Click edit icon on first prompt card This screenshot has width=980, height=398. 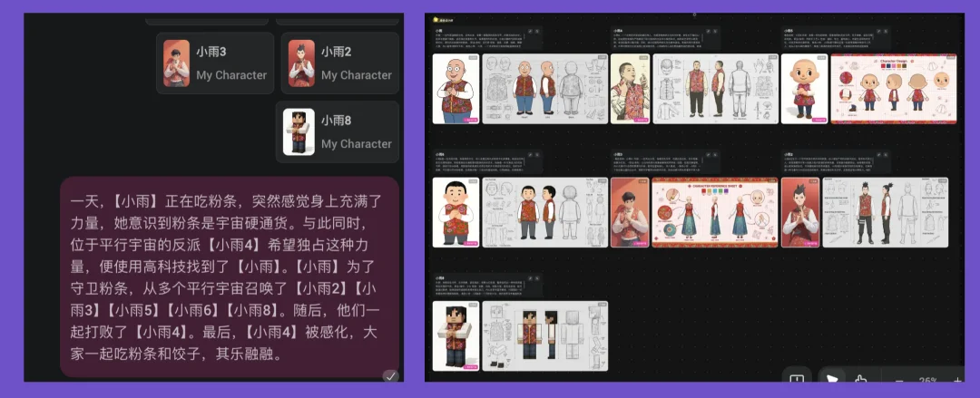(530, 31)
